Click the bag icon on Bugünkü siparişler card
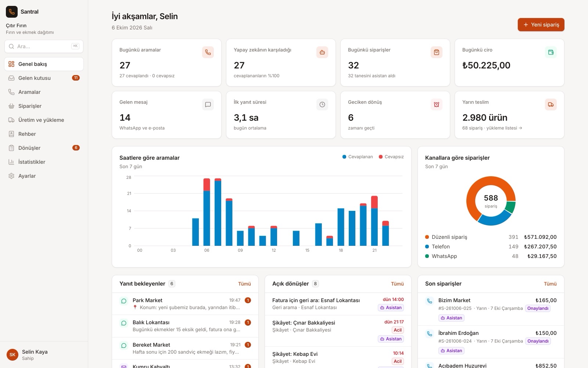The height and width of the screenshot is (368, 588). 437,52
